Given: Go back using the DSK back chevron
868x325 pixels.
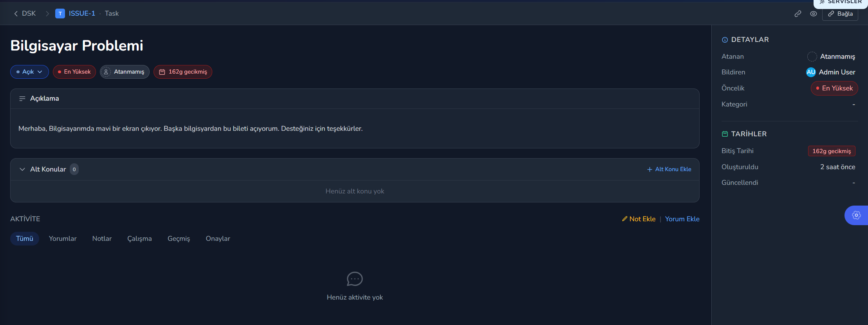Looking at the screenshot, I should 16,14.
